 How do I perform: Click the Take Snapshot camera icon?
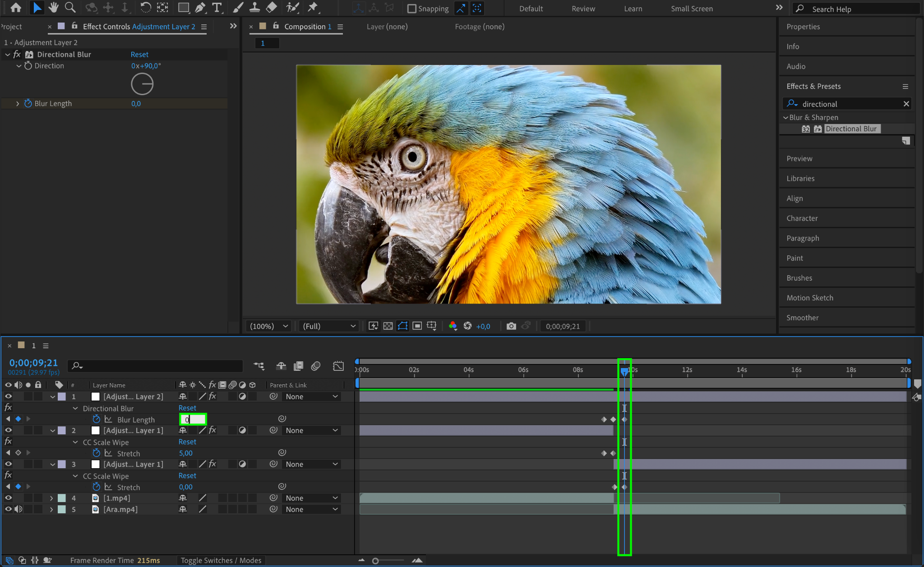511,326
